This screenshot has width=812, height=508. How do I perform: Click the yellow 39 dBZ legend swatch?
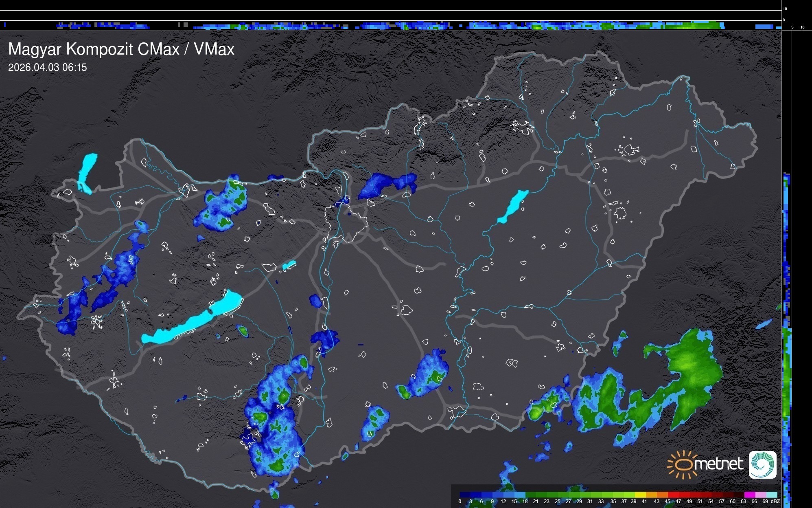click(640, 495)
